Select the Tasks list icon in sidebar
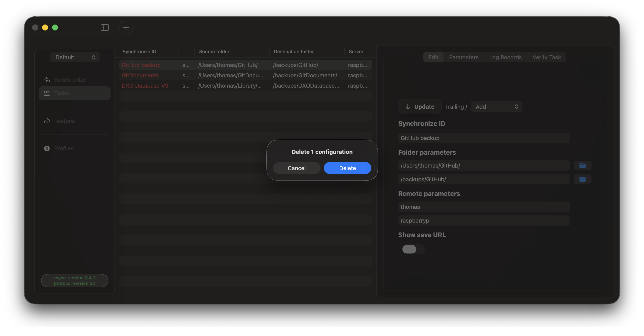Screen dimensions: 644x336 coord(47,93)
